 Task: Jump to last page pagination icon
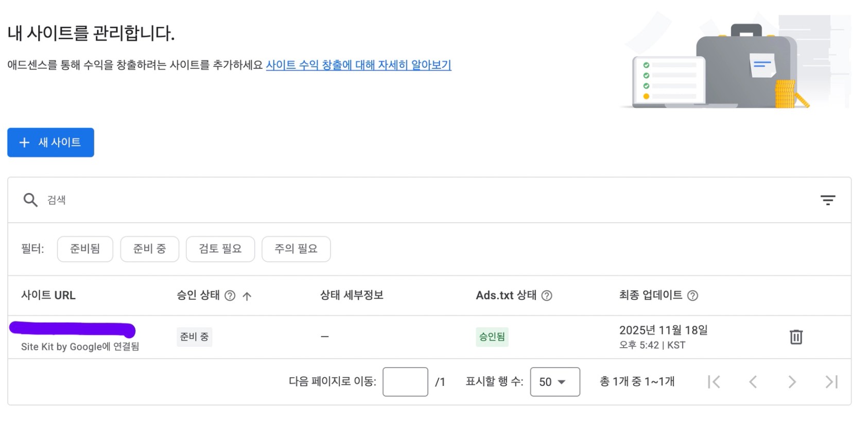point(831,382)
